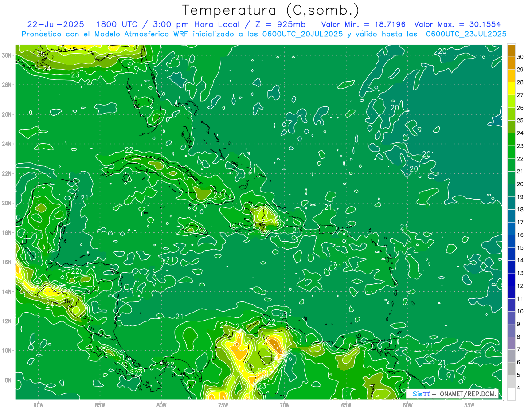Click the white colorbar swatch below 4
532x411 pixels.
(511, 394)
